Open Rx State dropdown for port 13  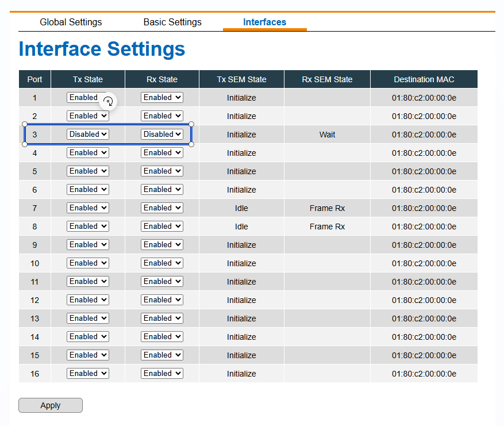[x=162, y=318]
